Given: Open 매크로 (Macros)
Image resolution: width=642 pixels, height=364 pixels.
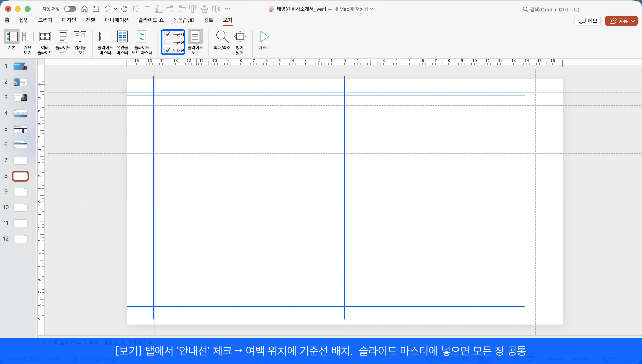Looking at the screenshot, I should click(264, 40).
